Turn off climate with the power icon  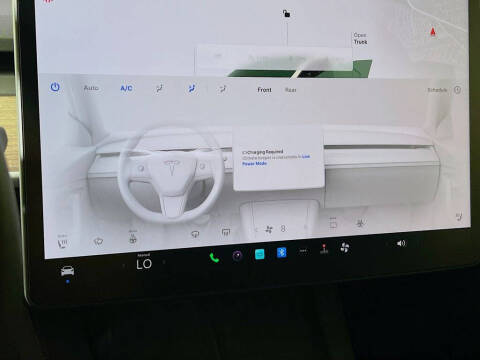coord(55,87)
